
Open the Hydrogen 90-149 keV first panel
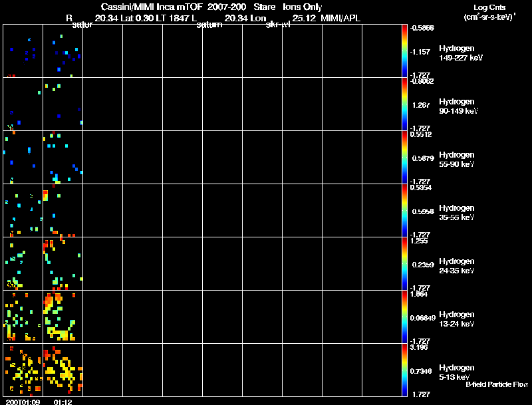(x=23, y=104)
